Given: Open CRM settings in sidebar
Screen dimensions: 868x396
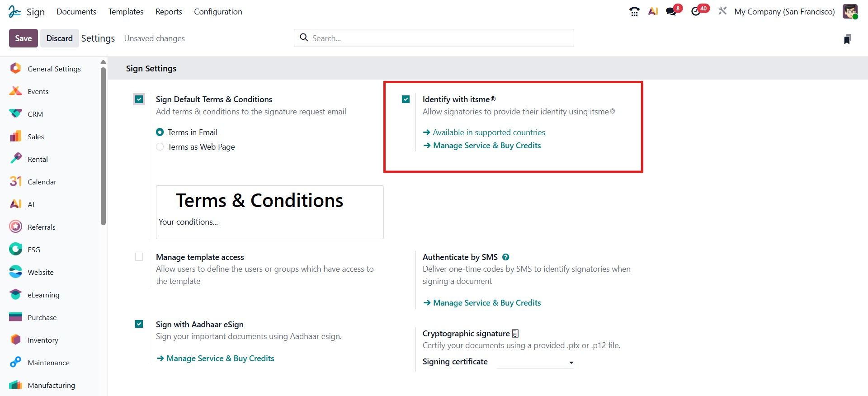Looking at the screenshot, I should tap(35, 114).
